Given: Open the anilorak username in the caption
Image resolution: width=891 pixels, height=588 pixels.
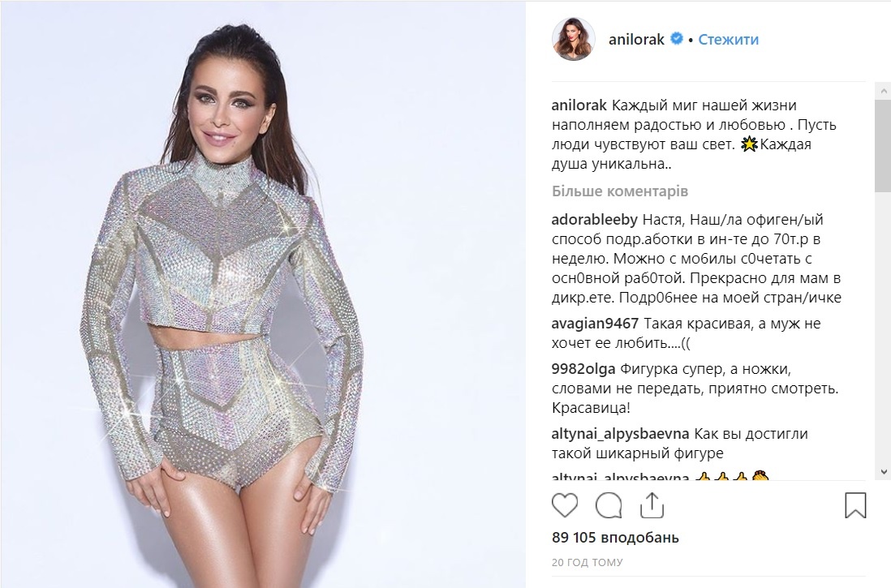Looking at the screenshot, I should 579,105.
